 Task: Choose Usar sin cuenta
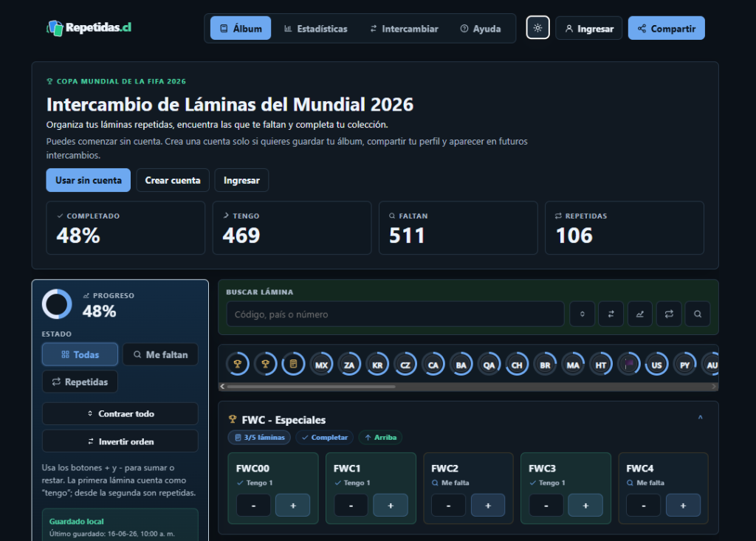tap(89, 180)
